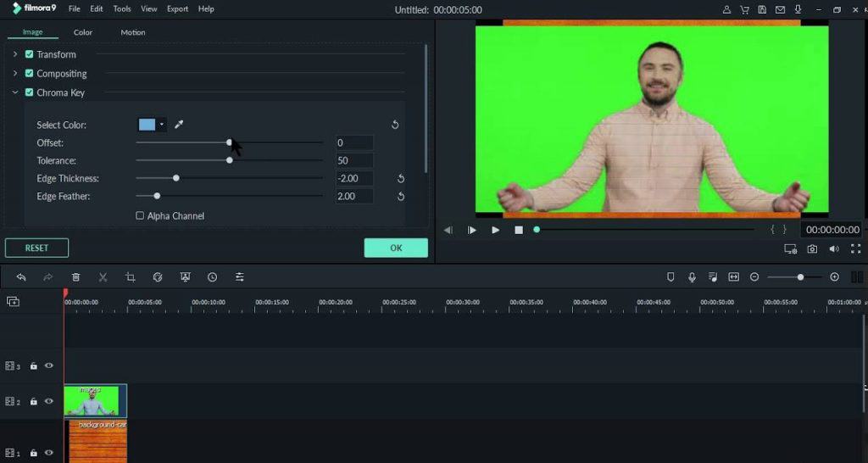868x463 pixels.
Task: Take a snapshot with the camera icon
Action: coord(812,249)
